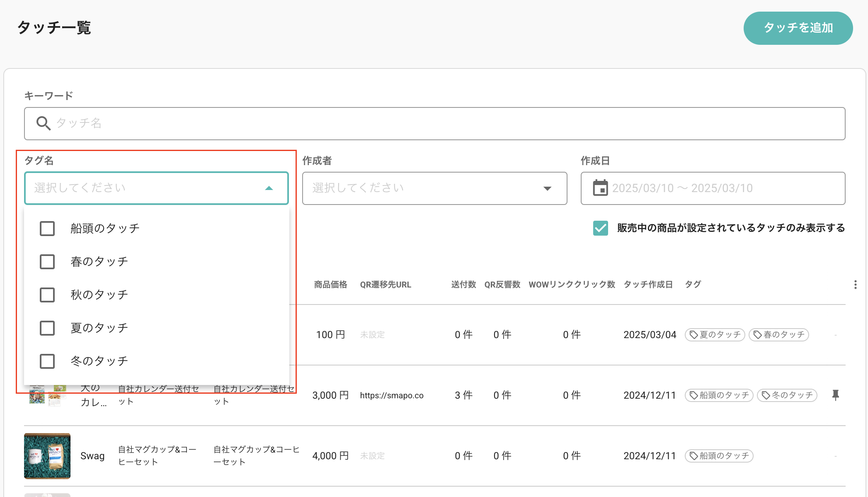Viewport: 868px width, 497px height.
Task: Click the 船頭のタッチ tag chip in the Swag row
Action: coord(719,456)
